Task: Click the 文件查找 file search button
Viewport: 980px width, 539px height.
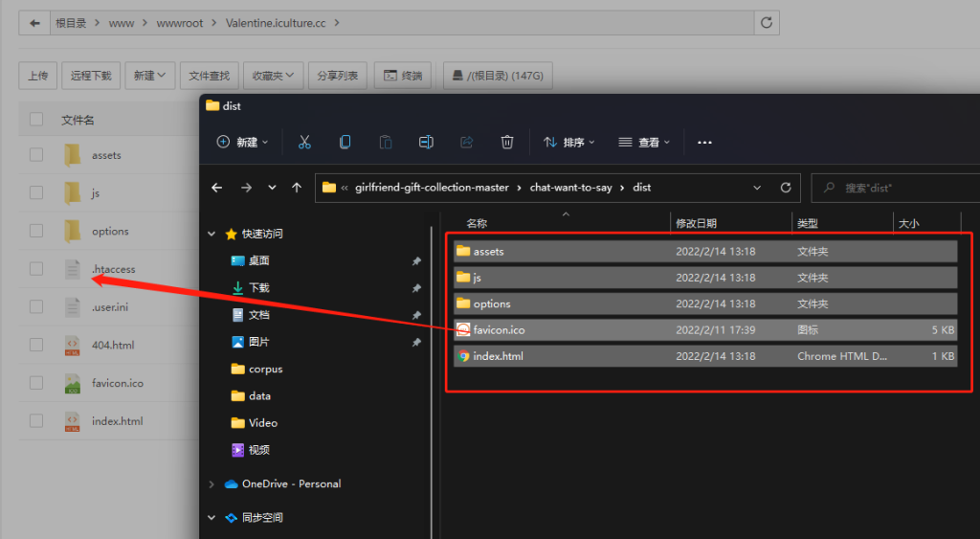Action: pyautogui.click(x=210, y=76)
